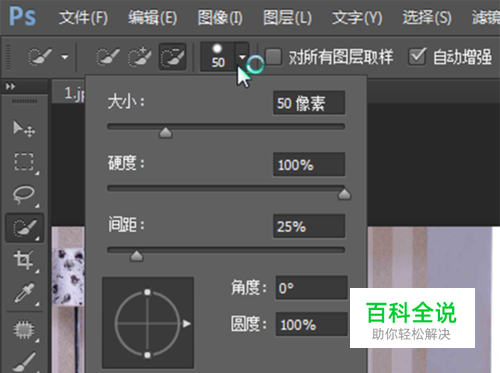500x373 pixels.
Task: Click the 圆度 field showing 100%
Action: click(x=312, y=324)
